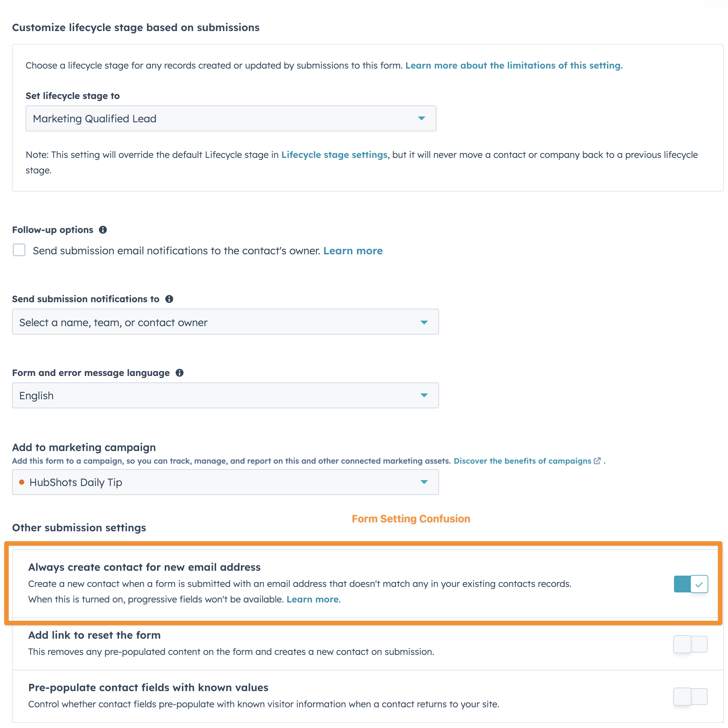Check Send submission email notifications to contact's owner
Screen dimensions: 728x728
(x=19, y=250)
